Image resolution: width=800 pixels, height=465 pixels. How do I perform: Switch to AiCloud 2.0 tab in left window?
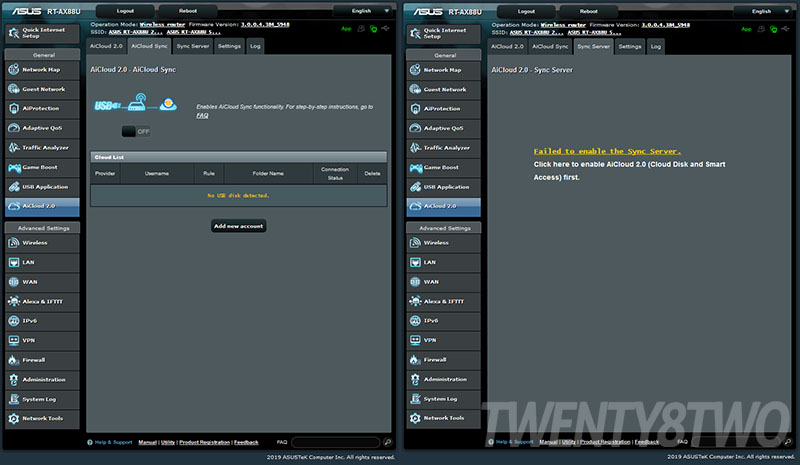(106, 46)
